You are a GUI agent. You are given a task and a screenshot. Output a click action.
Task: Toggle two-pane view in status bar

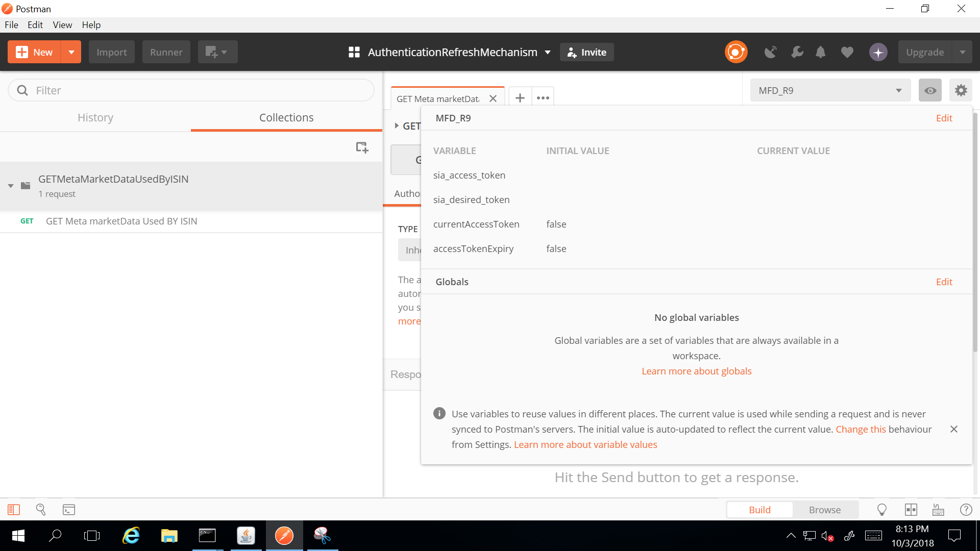(x=912, y=509)
